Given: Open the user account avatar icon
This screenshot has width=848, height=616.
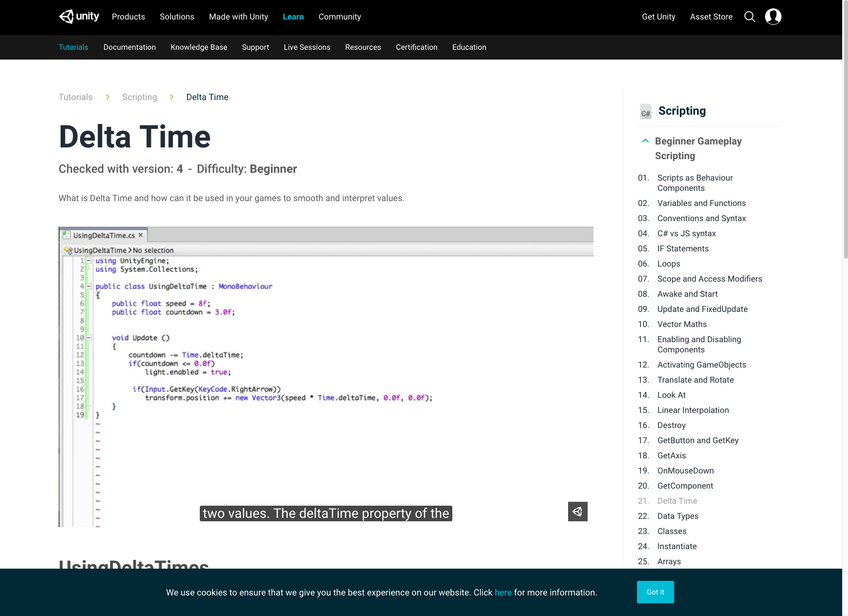Looking at the screenshot, I should (x=773, y=17).
